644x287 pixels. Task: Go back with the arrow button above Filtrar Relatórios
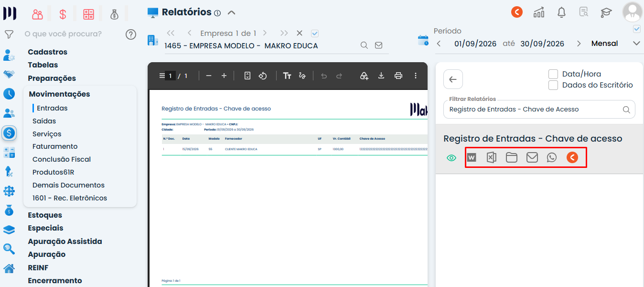click(x=453, y=79)
